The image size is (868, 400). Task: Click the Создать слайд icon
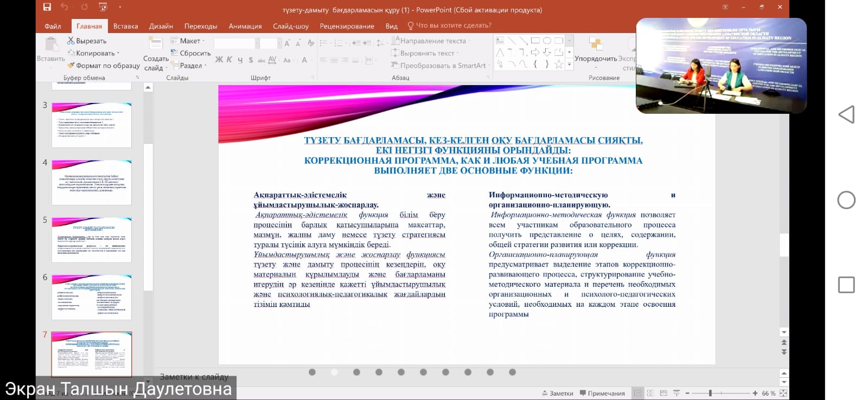(x=156, y=44)
